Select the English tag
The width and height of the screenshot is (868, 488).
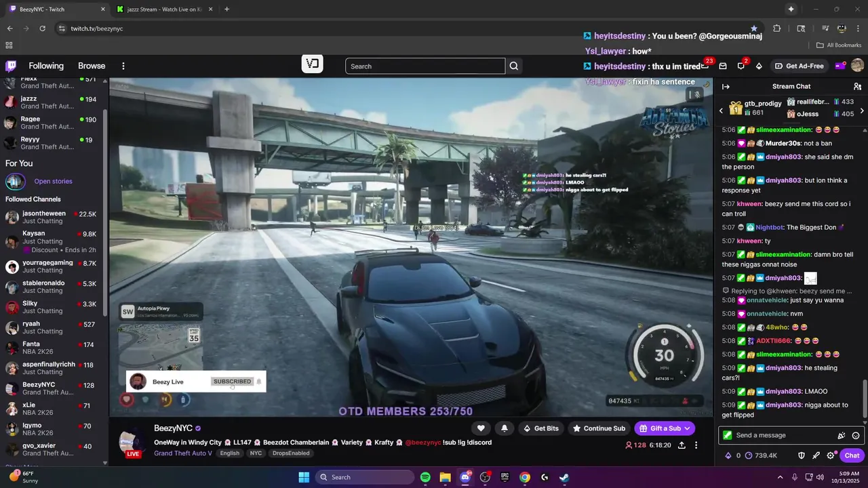point(229,453)
